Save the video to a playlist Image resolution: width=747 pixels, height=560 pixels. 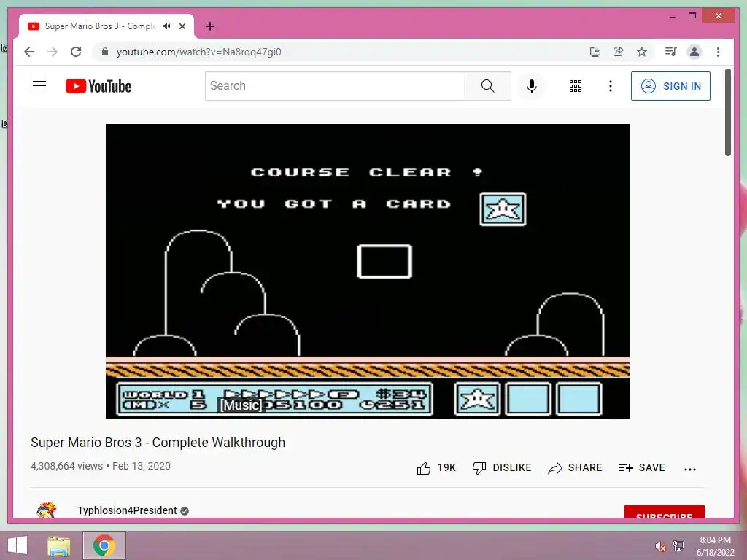click(x=641, y=467)
